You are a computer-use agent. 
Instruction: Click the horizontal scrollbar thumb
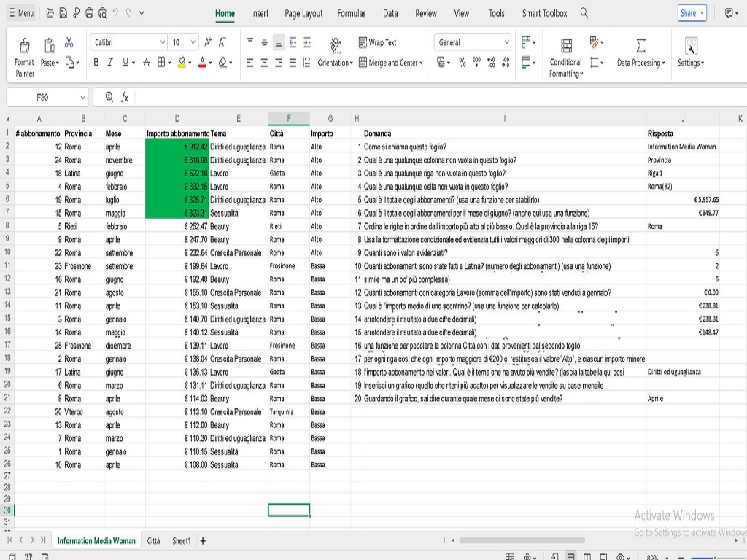(x=522, y=540)
